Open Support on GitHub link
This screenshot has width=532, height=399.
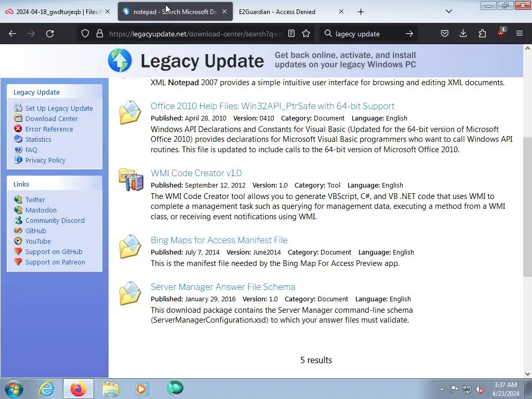tap(54, 252)
